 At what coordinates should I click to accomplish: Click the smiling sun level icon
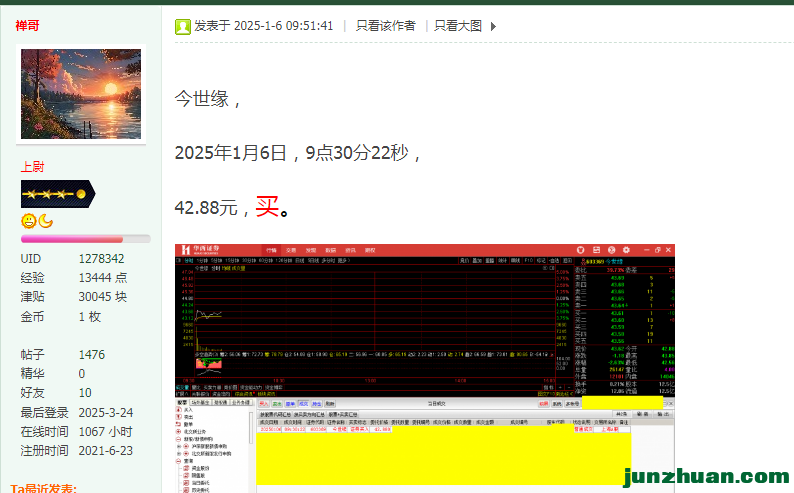(x=29, y=221)
